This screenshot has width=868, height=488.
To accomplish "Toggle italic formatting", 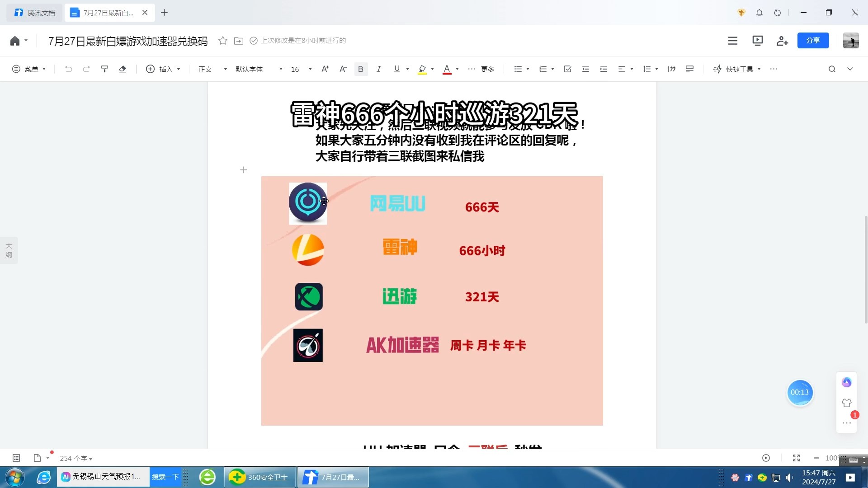I will click(x=379, y=69).
